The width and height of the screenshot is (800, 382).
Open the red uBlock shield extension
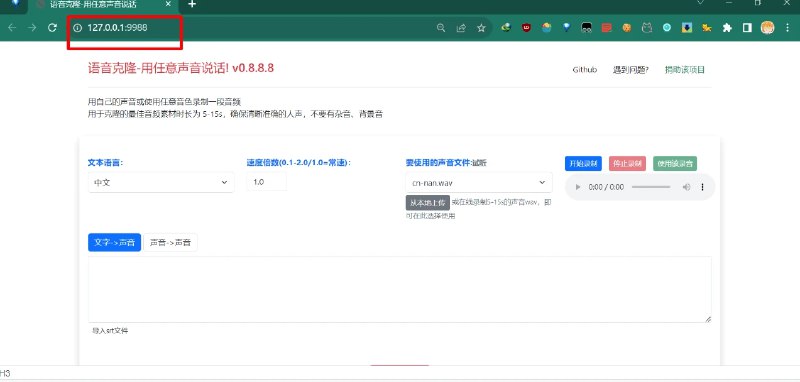coord(527,28)
